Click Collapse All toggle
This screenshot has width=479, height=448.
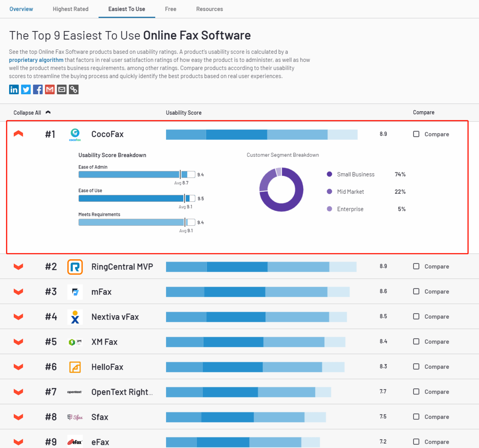32,112
